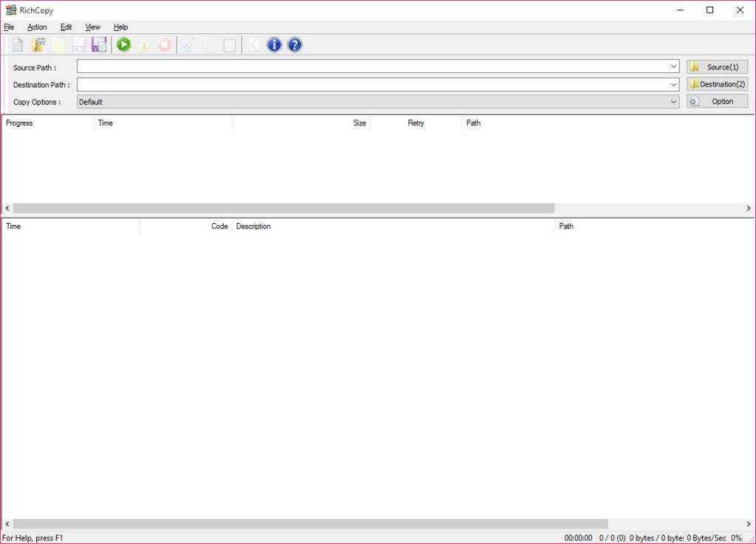756x544 pixels.
Task: Expand the Source Path dropdown arrow
Action: coord(673,66)
